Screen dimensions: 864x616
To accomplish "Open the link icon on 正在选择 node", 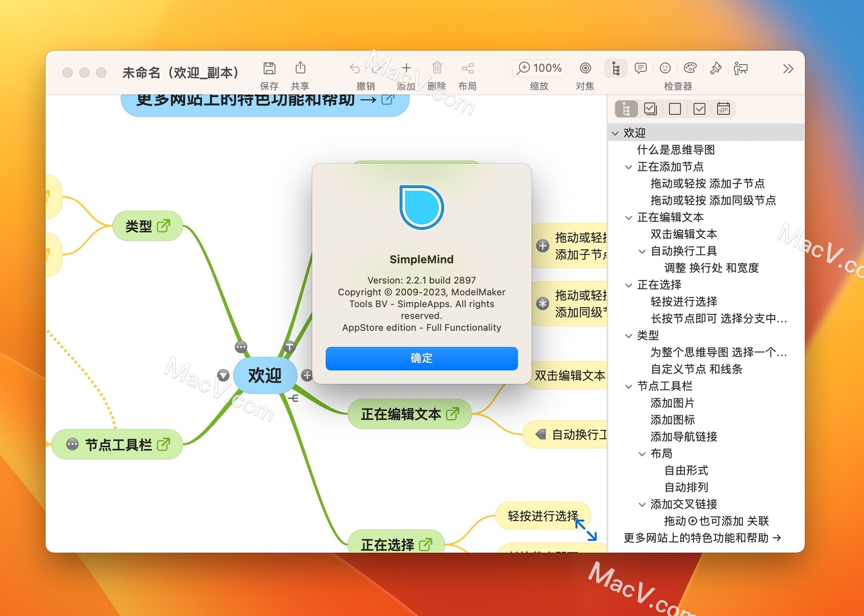I will (426, 545).
